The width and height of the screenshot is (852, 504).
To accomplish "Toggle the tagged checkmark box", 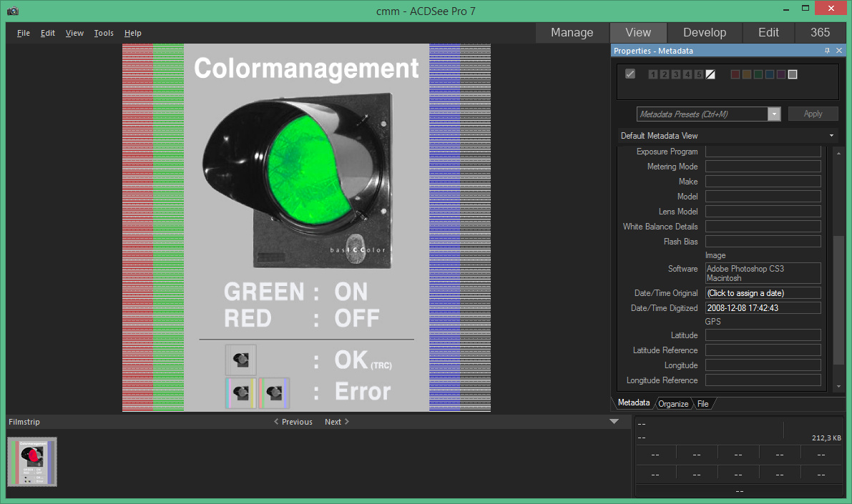I will tap(630, 74).
